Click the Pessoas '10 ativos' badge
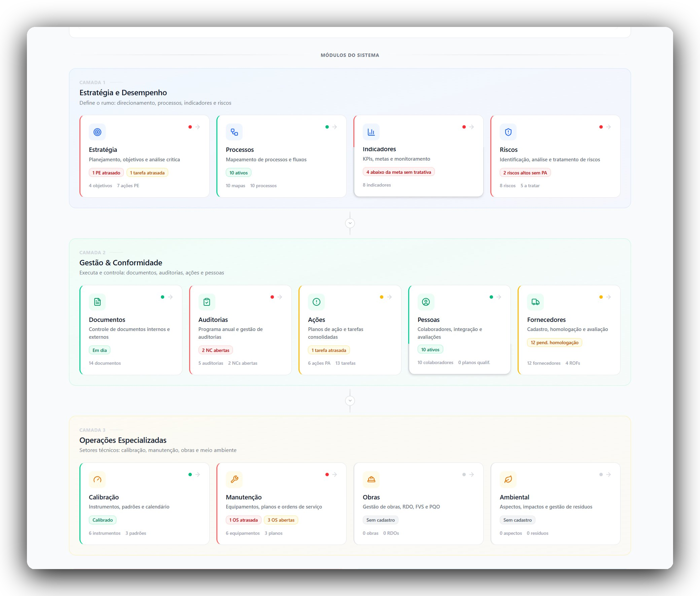700x596 pixels. coord(430,350)
